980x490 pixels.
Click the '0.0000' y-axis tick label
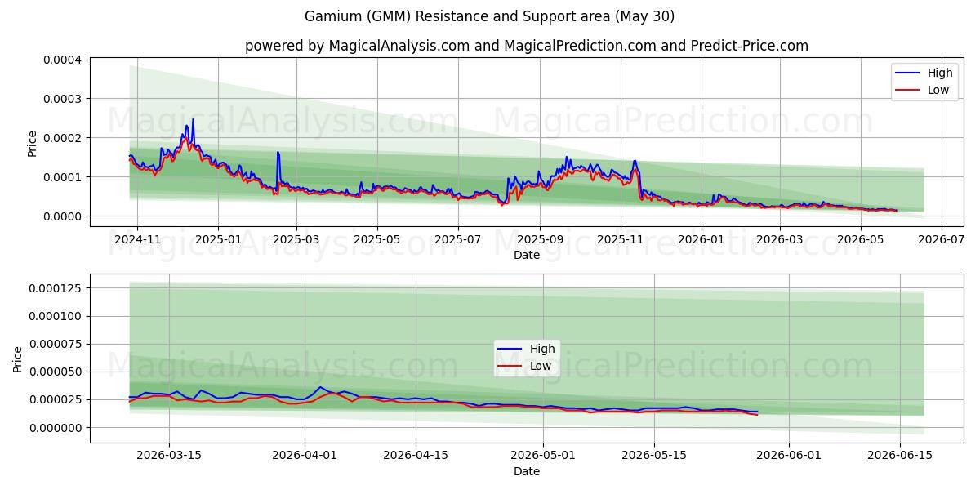[64, 216]
